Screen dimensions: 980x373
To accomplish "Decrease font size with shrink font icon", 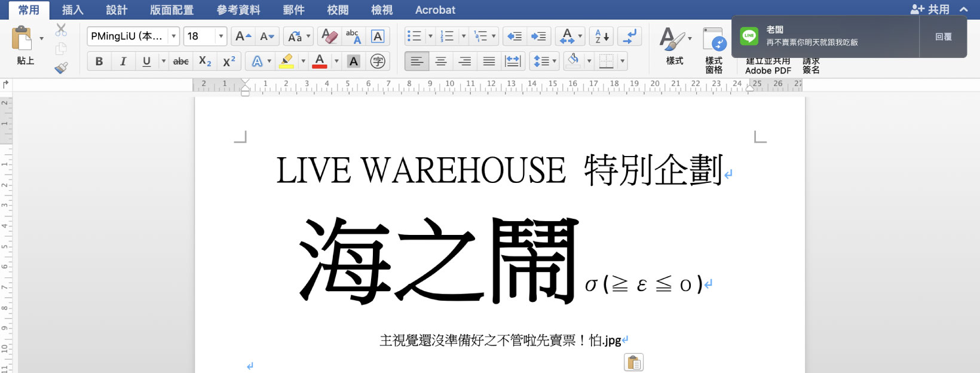I will [267, 36].
